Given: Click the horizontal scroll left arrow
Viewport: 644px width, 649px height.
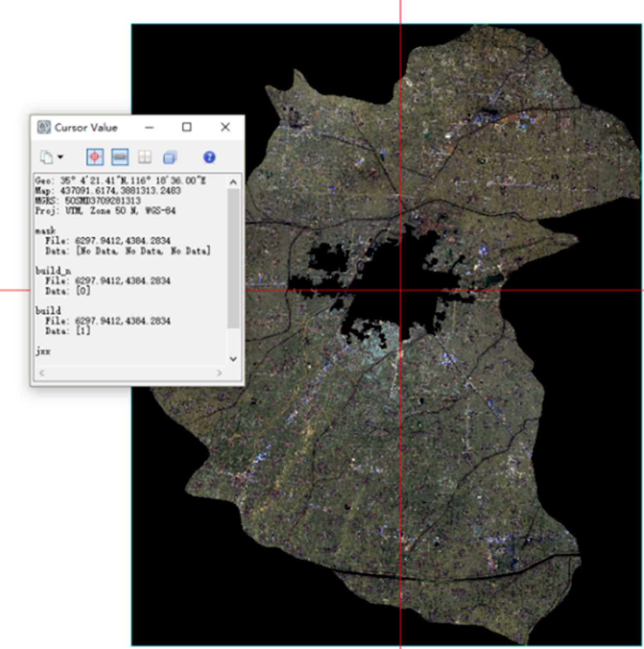Looking at the screenshot, I should tap(41, 373).
